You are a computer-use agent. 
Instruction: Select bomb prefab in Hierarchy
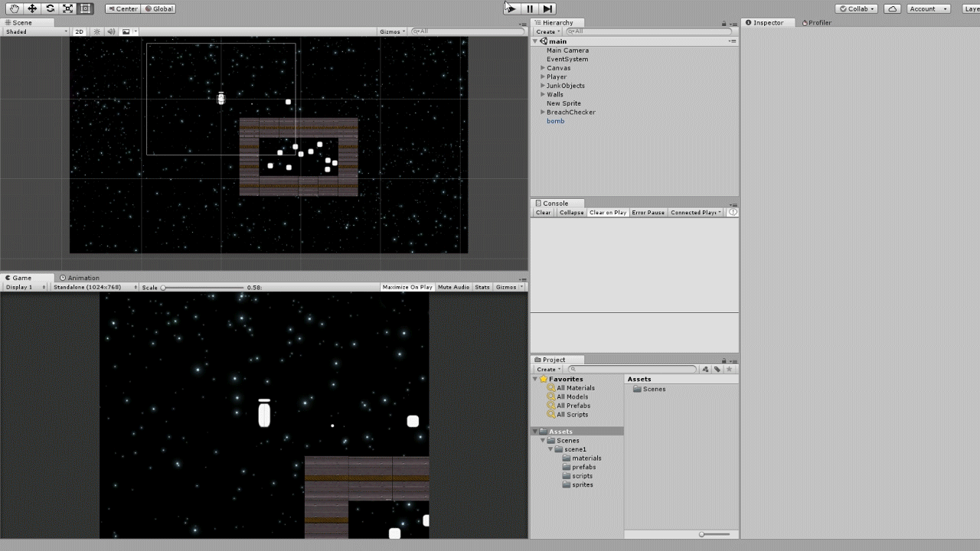pyautogui.click(x=555, y=121)
